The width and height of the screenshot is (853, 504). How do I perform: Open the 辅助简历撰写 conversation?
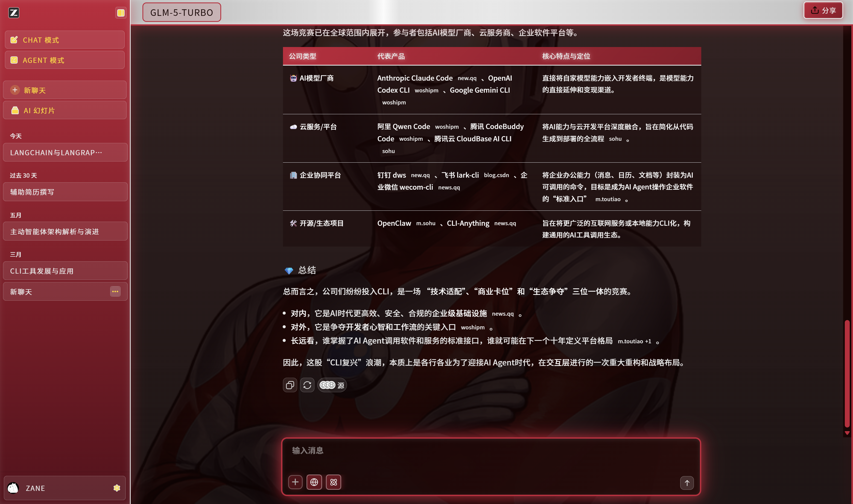coord(65,192)
